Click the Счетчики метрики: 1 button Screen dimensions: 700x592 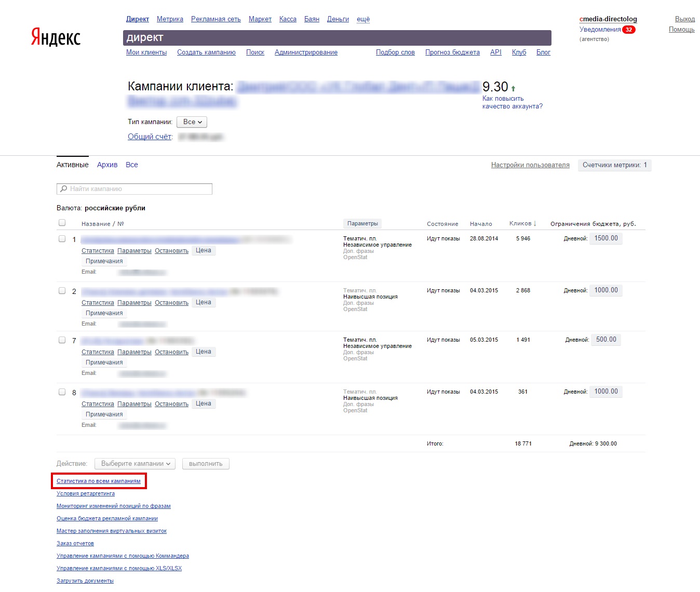[x=615, y=165]
